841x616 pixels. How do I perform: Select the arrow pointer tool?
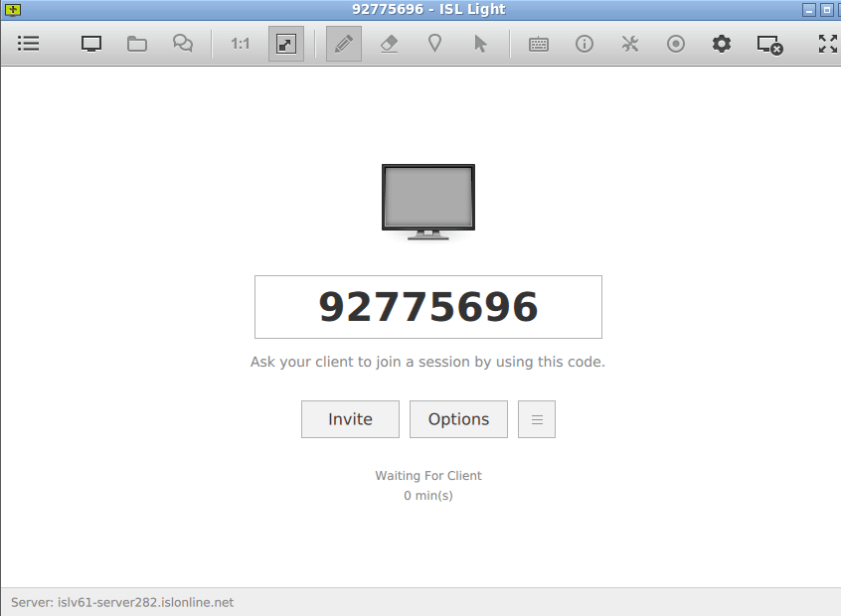coord(480,44)
